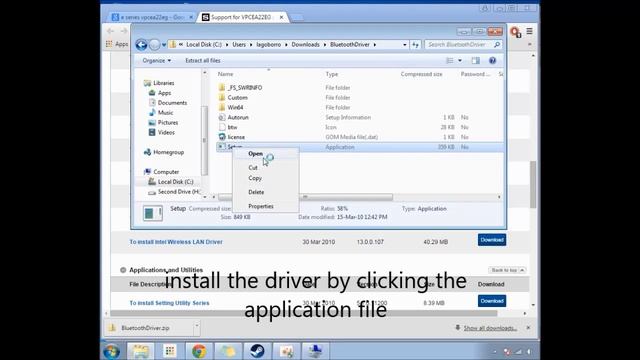Open To install Setting Utility Series link
Viewport: 640px width, 360px height.
pyautogui.click(x=169, y=303)
